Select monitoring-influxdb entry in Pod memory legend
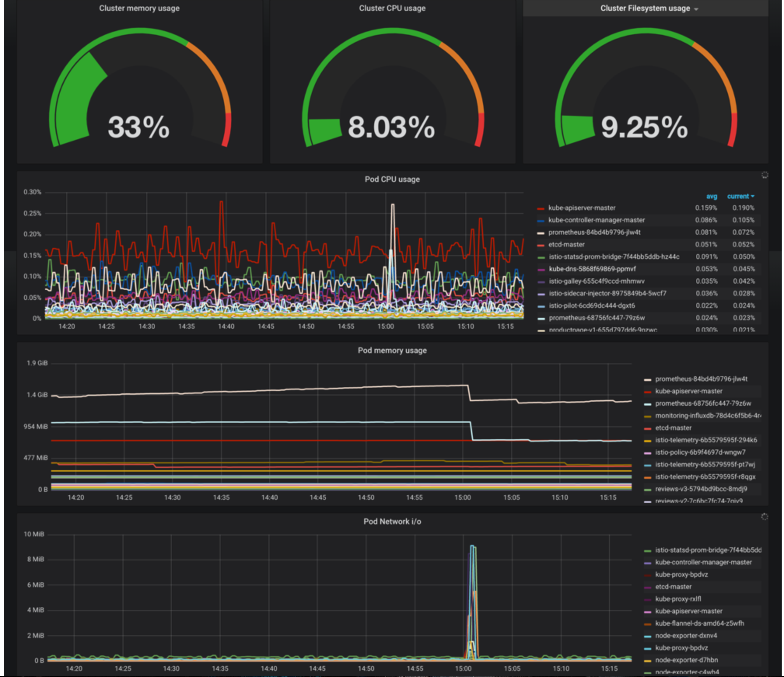Viewport: 784px width, 677px height. tap(708, 416)
